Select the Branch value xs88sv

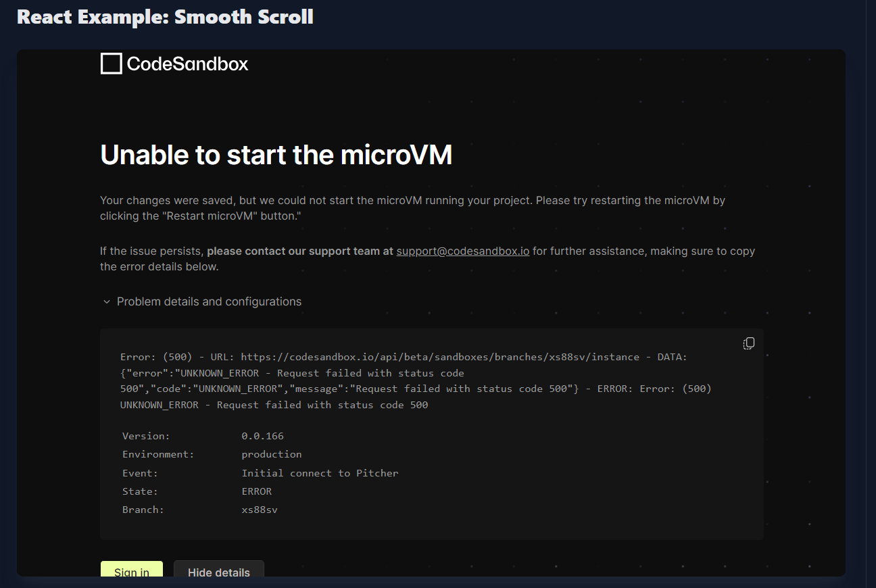(x=260, y=510)
